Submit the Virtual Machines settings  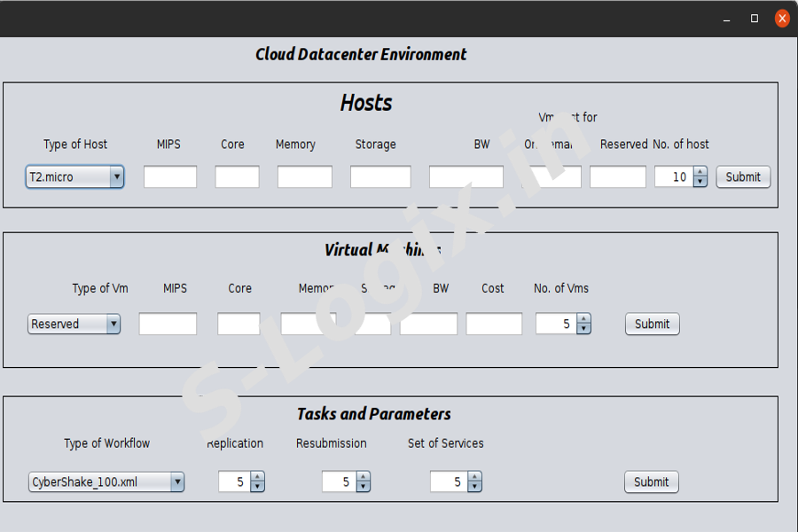pyautogui.click(x=652, y=324)
